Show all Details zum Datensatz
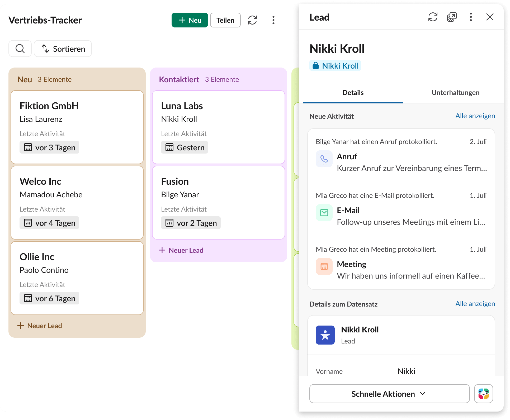Screen dimensions: 510x420 pyautogui.click(x=475, y=304)
